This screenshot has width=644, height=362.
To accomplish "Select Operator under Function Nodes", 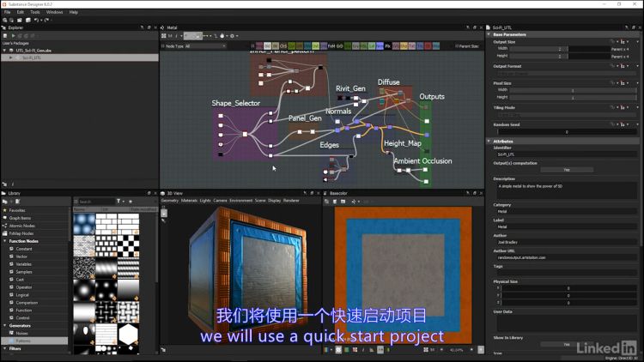I will click(24, 287).
